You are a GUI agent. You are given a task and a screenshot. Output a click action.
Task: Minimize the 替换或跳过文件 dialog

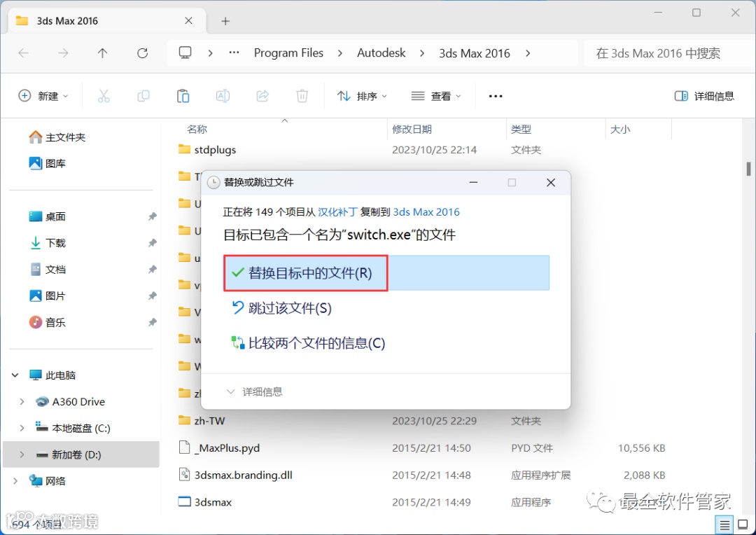pyautogui.click(x=473, y=182)
